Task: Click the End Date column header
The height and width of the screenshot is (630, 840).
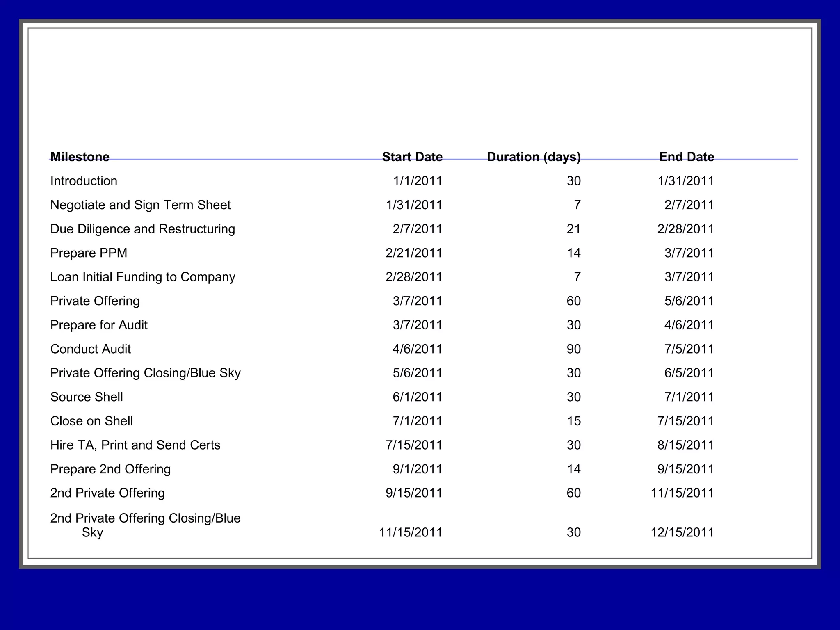Action: coord(686,157)
